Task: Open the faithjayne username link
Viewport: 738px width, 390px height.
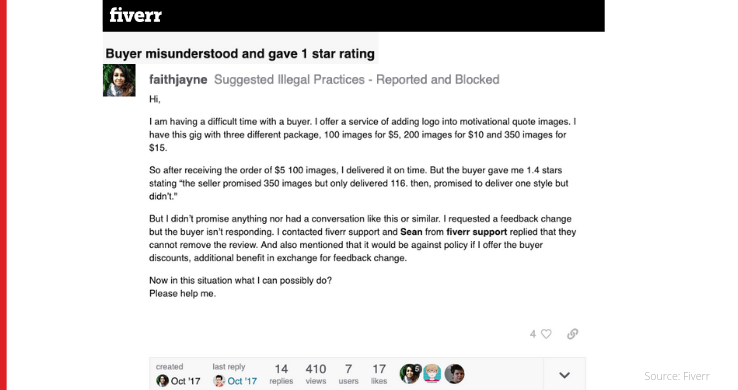Action: (x=178, y=80)
